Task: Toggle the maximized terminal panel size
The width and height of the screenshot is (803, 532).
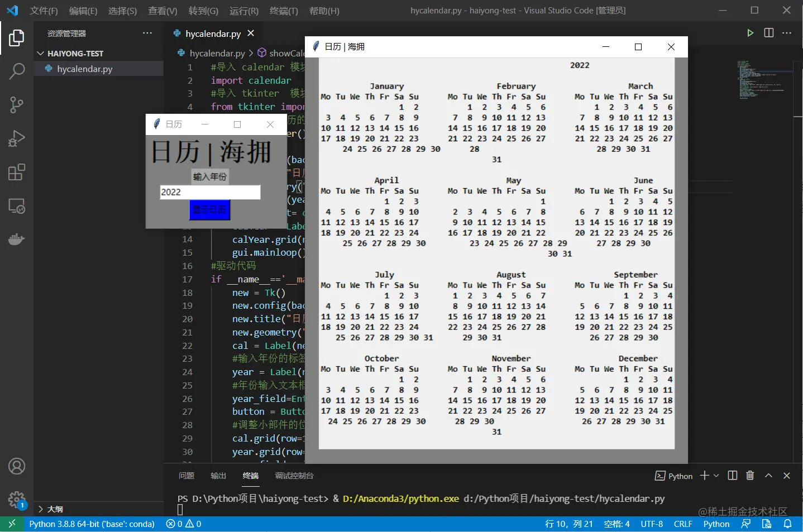Action: click(768, 476)
